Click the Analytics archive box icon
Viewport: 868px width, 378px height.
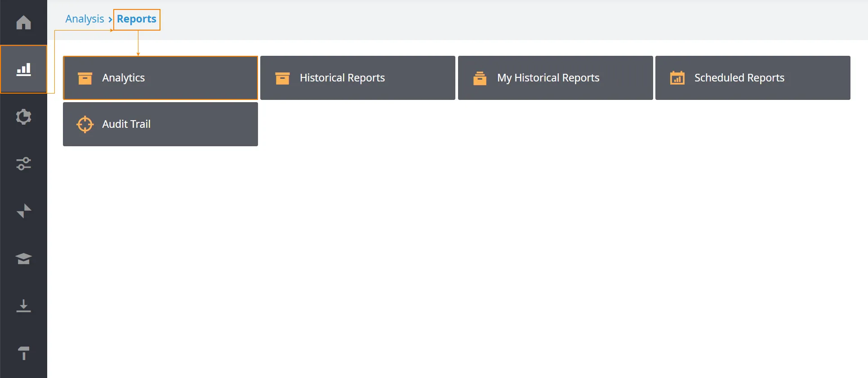[85, 78]
